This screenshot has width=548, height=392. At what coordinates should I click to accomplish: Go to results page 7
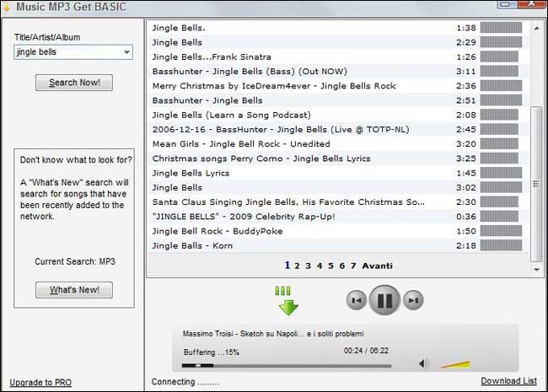coord(353,266)
